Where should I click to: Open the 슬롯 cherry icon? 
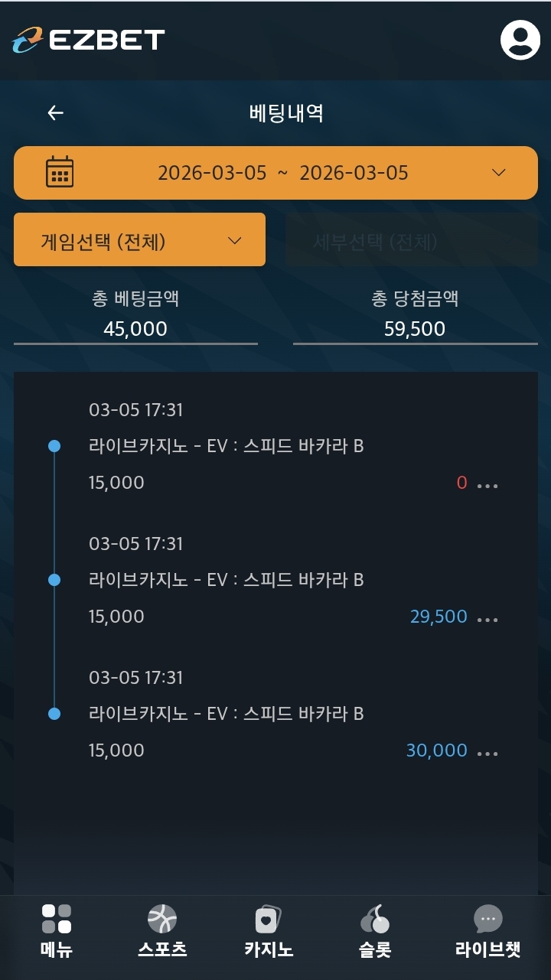click(x=375, y=919)
